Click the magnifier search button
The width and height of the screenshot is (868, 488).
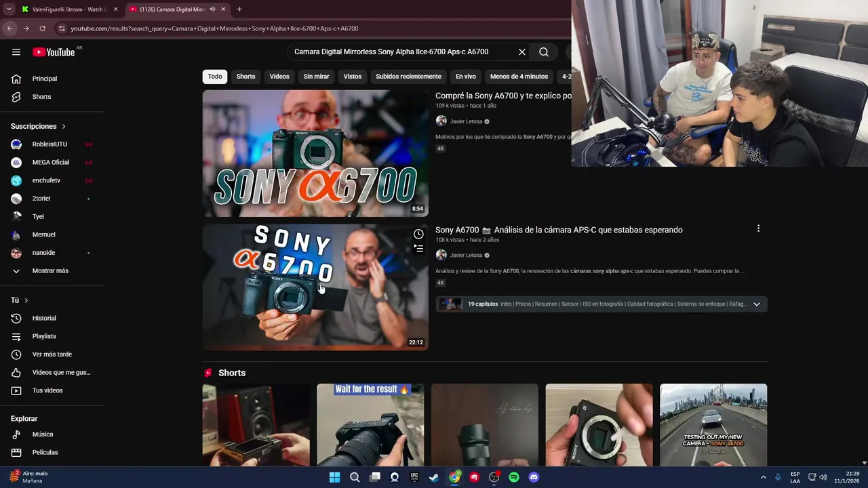pyautogui.click(x=544, y=52)
